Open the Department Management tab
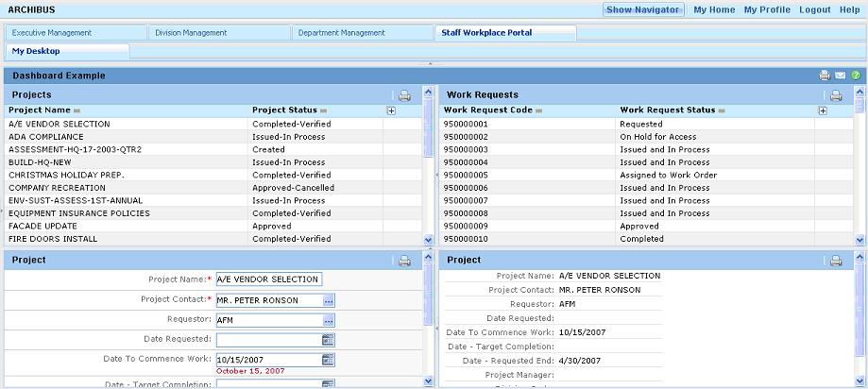868x389 pixels. pyautogui.click(x=341, y=33)
